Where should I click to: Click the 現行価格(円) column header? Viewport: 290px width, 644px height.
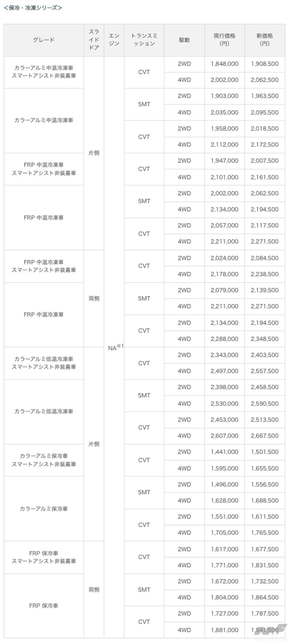coord(224,40)
